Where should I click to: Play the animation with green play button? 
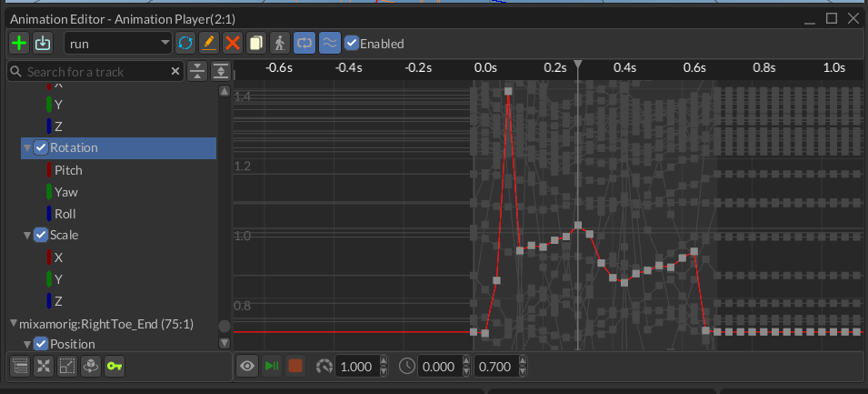[271, 367]
